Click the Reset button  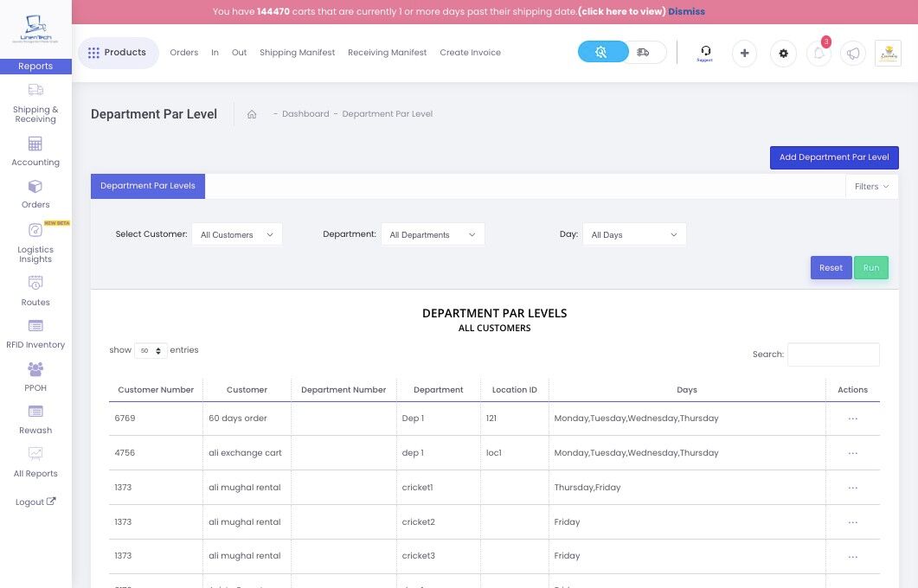(x=831, y=268)
